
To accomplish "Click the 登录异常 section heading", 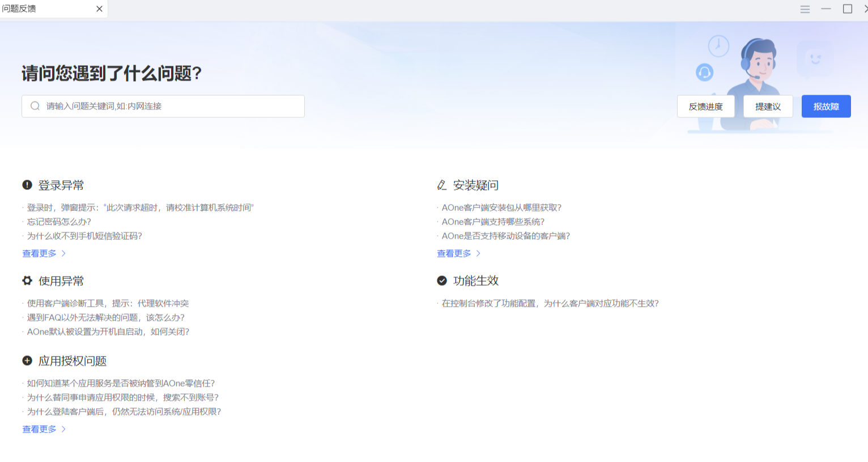I will pos(61,185).
